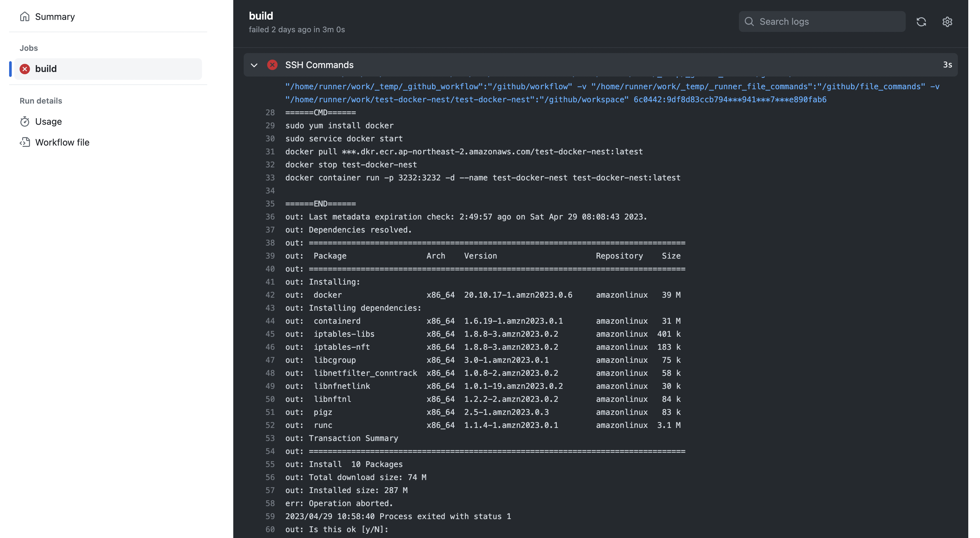Click log line number 42
Screen dimensions: 980x538
270,295
